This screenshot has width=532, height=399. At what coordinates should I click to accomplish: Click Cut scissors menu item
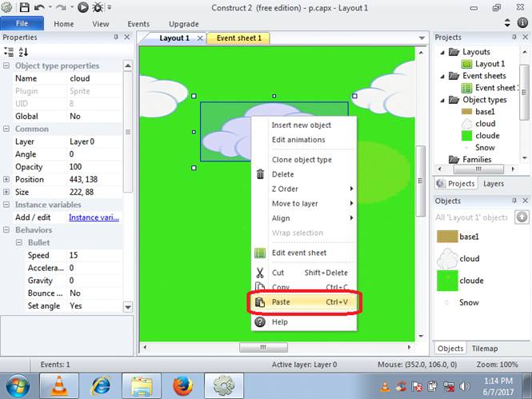tap(304, 273)
